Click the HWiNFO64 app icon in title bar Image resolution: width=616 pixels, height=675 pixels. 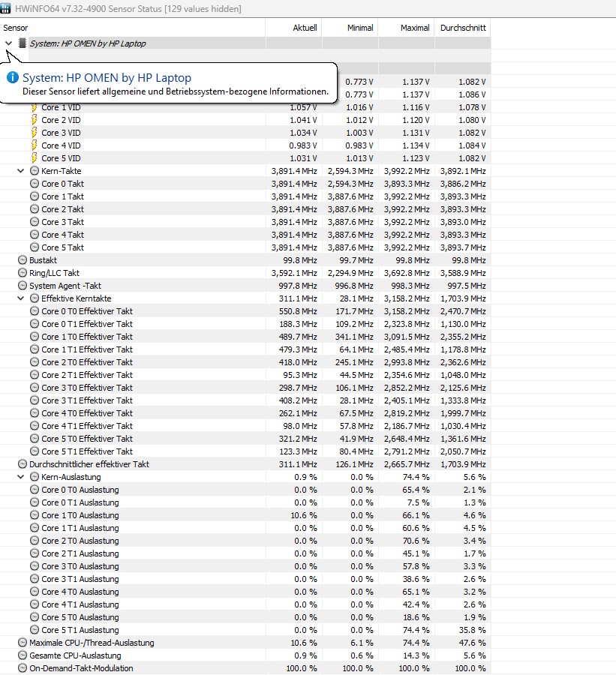(x=5, y=8)
